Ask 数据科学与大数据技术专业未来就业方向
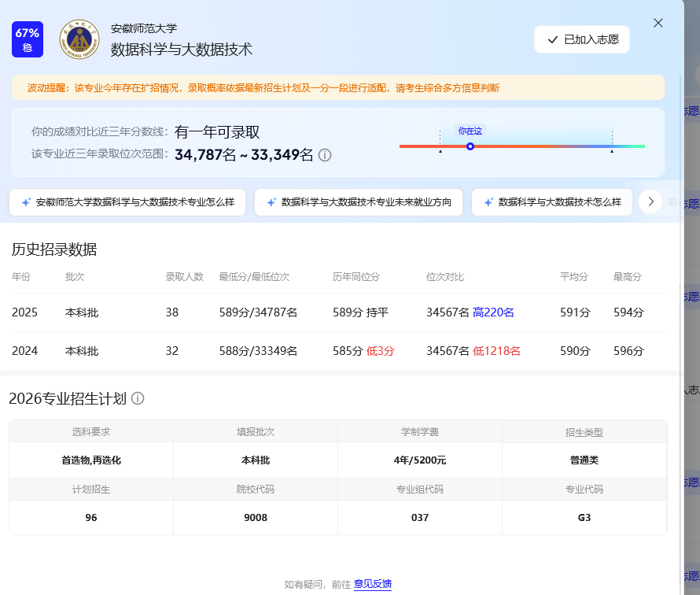The height and width of the screenshot is (595, 700). [359, 202]
